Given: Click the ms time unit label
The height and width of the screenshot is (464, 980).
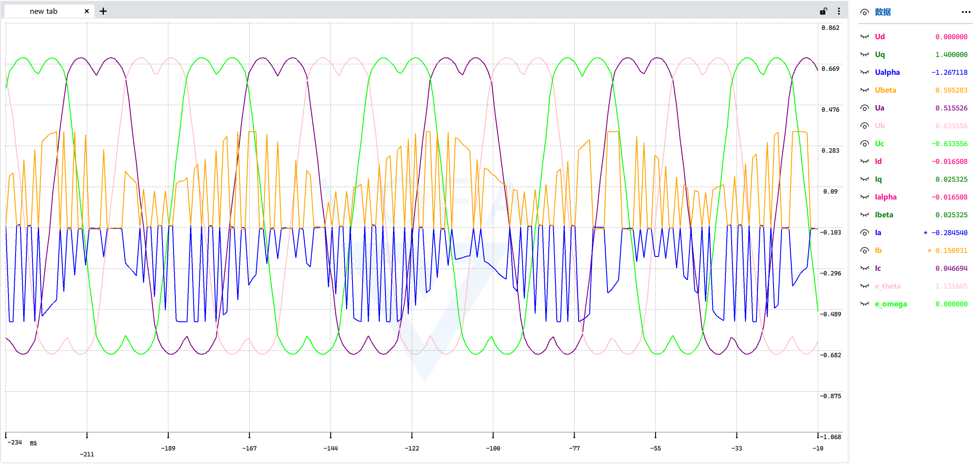Looking at the screenshot, I should click(33, 442).
